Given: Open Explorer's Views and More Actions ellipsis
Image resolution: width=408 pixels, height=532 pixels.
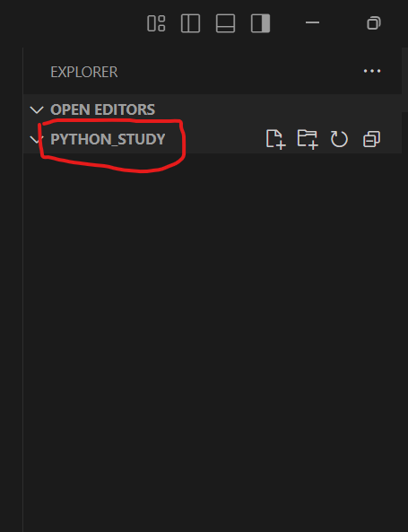Looking at the screenshot, I should point(372,71).
